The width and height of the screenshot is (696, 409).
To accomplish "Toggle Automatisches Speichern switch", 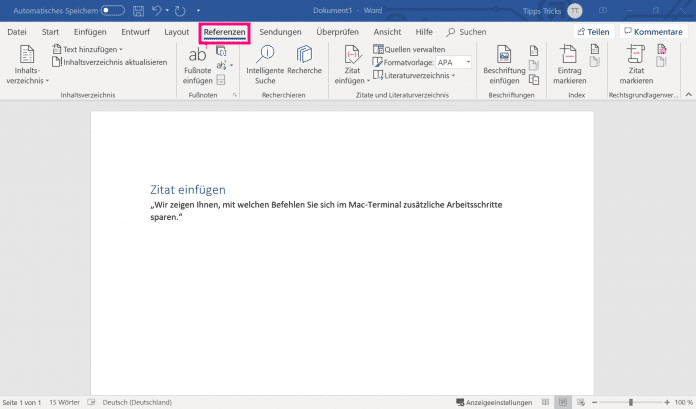I will pos(112,11).
